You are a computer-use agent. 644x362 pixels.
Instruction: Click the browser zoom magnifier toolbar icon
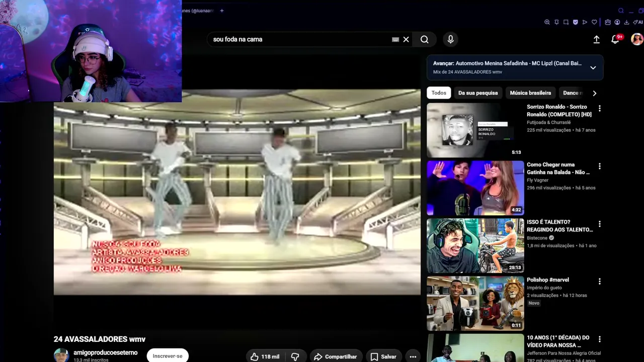click(547, 22)
